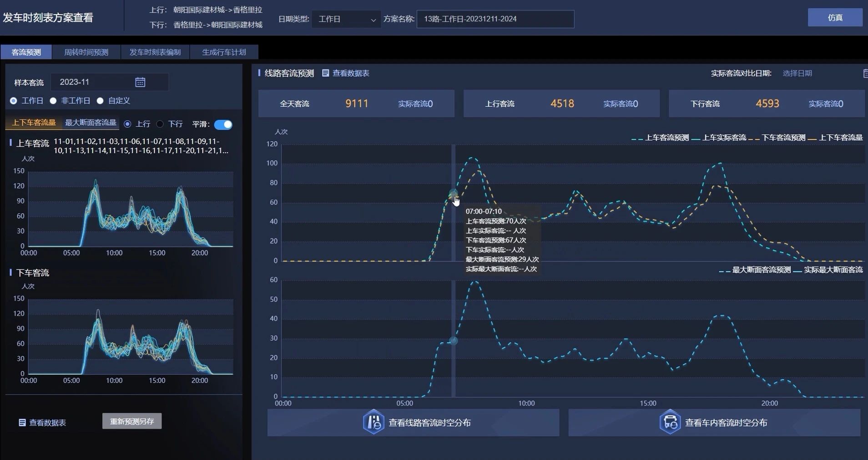Open the sample month calendar icon

140,82
